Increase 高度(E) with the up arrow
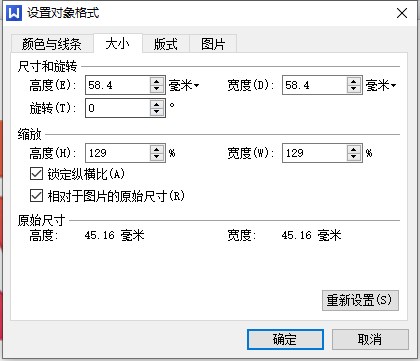420x361 pixels. 157,81
